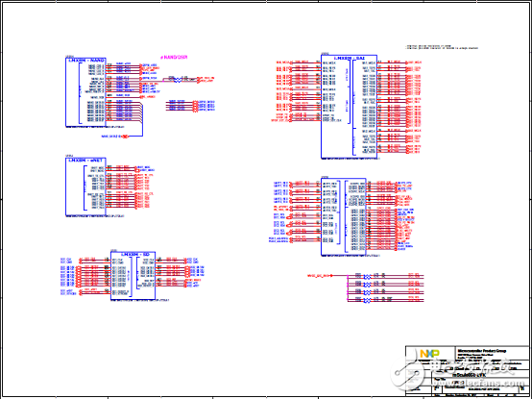Select the i.MX8M NAND component block
The height and width of the screenshot is (399, 532).
85,92
